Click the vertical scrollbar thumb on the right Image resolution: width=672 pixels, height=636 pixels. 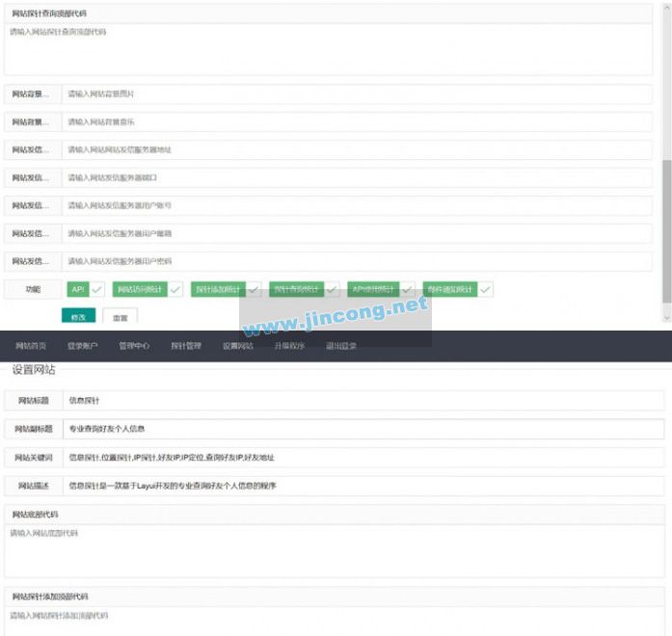tap(667, 231)
